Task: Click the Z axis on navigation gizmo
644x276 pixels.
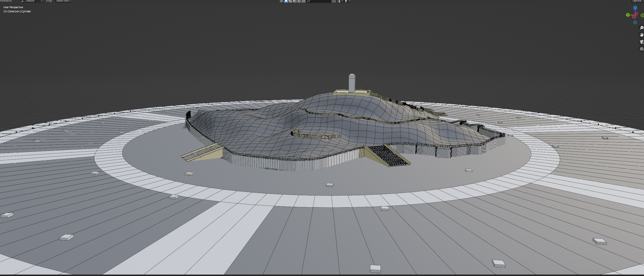Action: (x=635, y=8)
